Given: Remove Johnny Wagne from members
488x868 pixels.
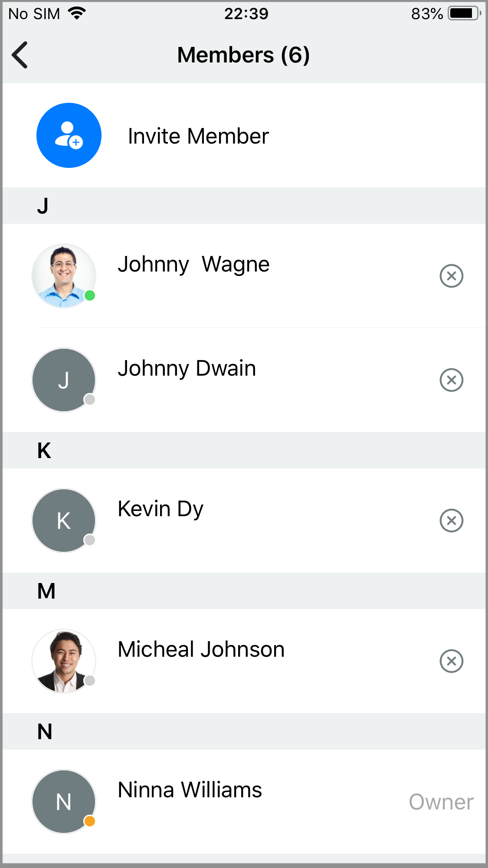Looking at the screenshot, I should [451, 276].
